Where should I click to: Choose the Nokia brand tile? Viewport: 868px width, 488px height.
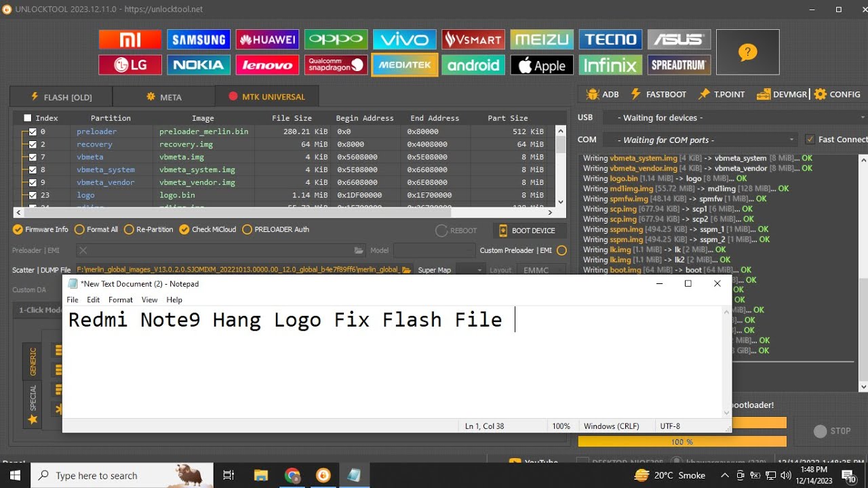(199, 65)
